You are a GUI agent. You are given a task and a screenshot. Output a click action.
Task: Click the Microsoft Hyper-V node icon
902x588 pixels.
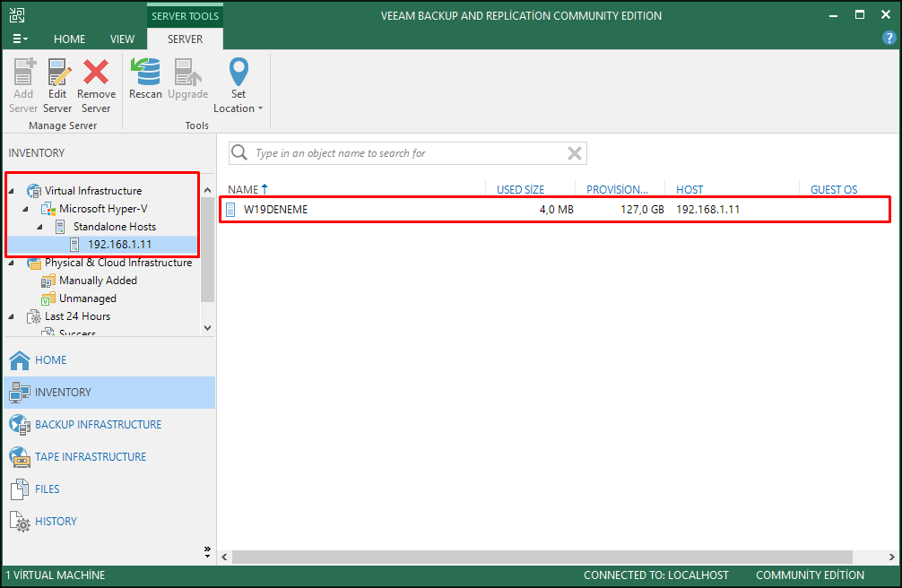click(48, 209)
